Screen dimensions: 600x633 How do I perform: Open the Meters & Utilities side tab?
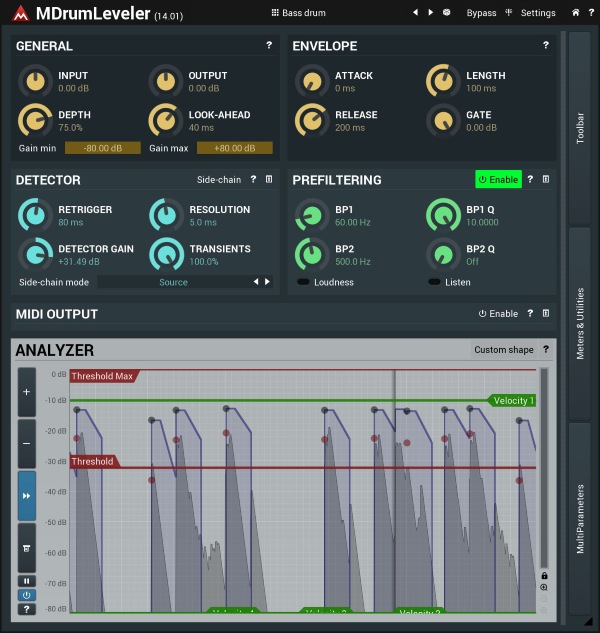580,323
